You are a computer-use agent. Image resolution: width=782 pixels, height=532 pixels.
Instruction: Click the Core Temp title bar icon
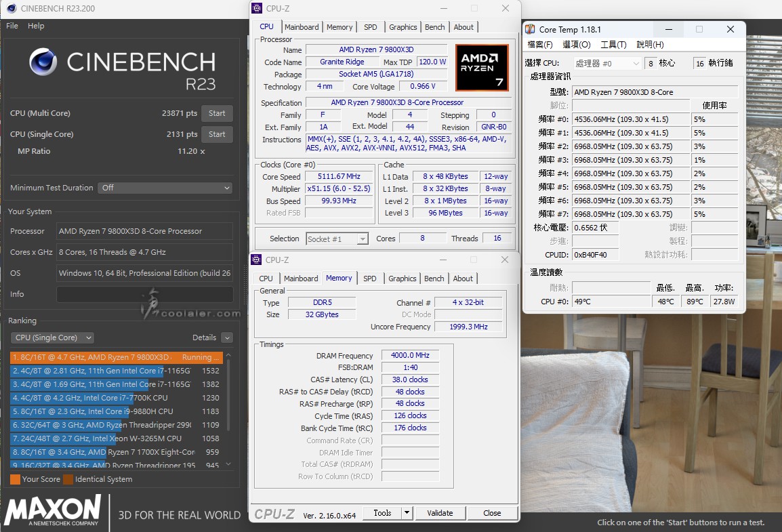(531, 29)
